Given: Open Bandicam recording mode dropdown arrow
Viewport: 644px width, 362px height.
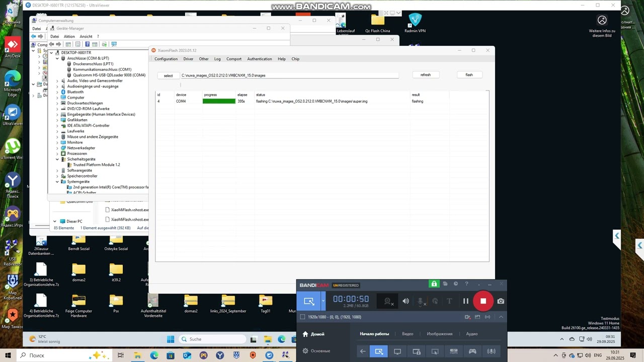Looking at the screenshot, I should click(323, 301).
